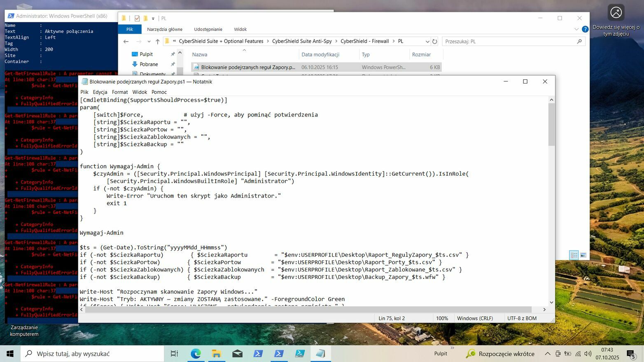Image resolution: width=644 pixels, height=362 pixels.
Task: Open Microsoft Edge from the taskbar
Action: (x=196, y=353)
